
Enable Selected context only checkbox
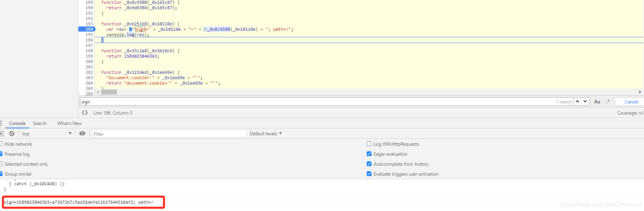(1, 164)
